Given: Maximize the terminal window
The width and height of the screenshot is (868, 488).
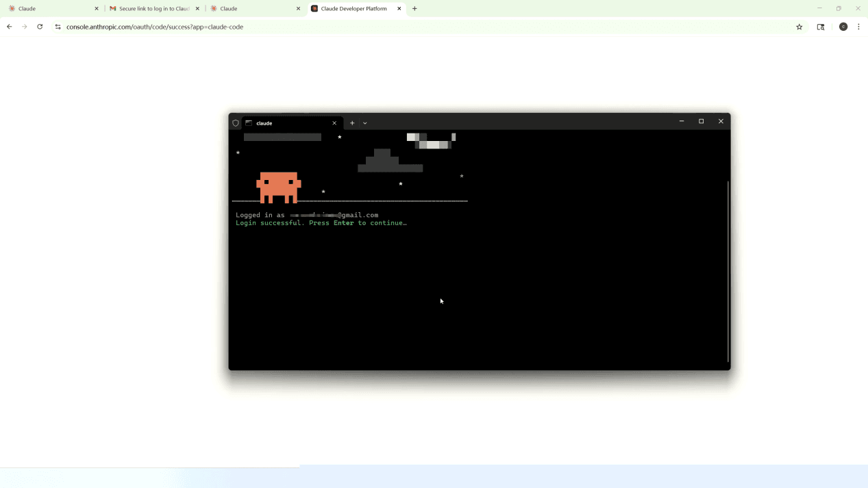Looking at the screenshot, I should point(701,121).
